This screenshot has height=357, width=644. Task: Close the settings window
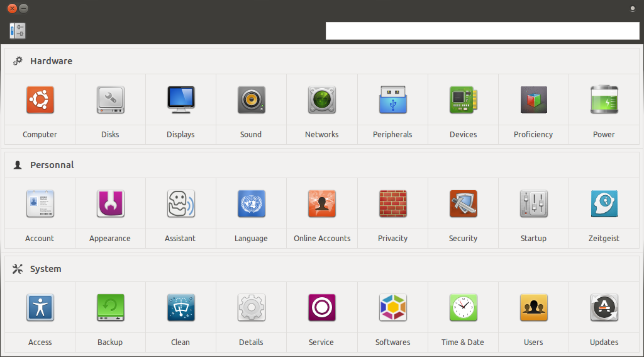(x=13, y=8)
